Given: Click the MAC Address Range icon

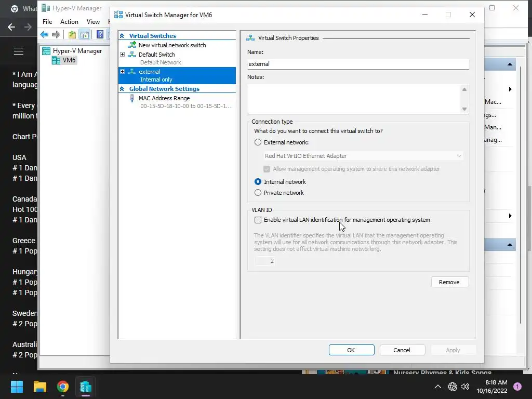Looking at the screenshot, I should [x=132, y=98].
